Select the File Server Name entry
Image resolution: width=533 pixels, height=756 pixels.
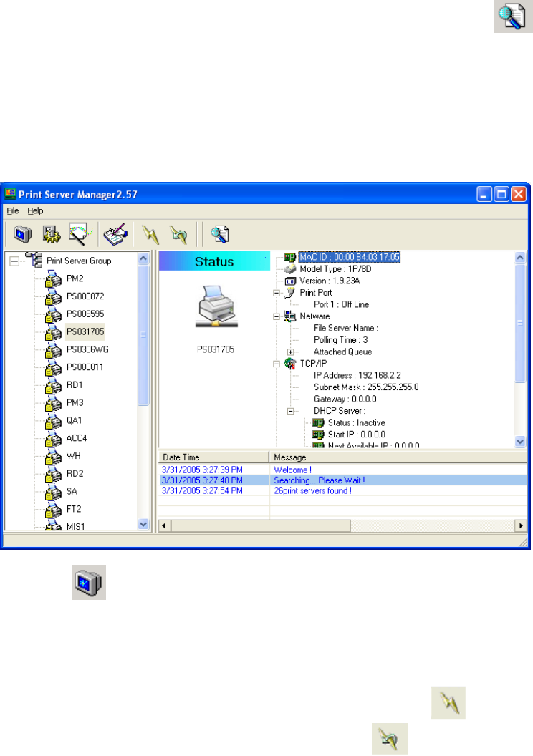tap(346, 328)
